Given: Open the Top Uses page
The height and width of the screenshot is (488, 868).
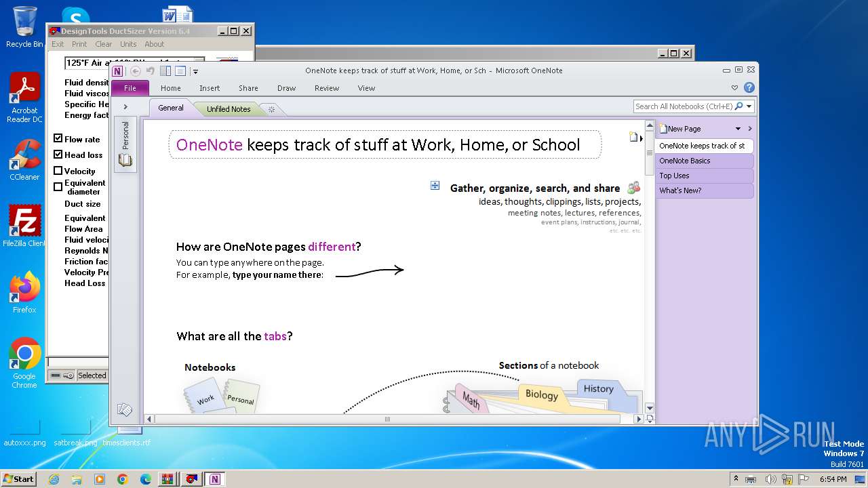Looking at the screenshot, I should click(x=705, y=176).
